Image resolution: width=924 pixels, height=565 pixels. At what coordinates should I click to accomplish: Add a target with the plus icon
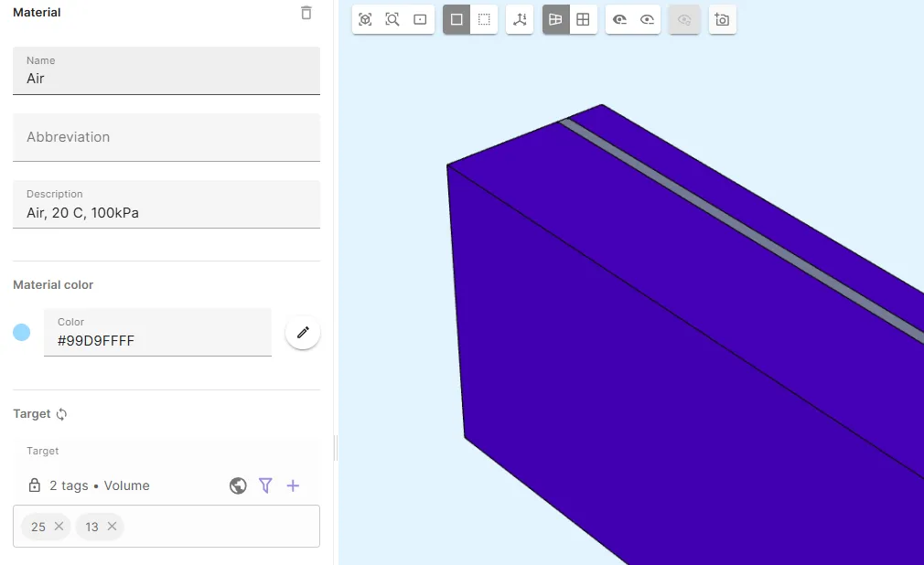click(293, 485)
